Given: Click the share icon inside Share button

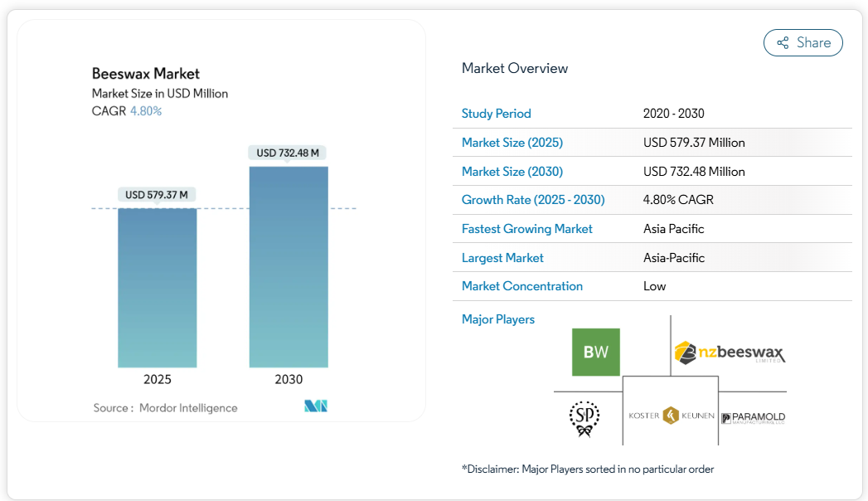Looking at the screenshot, I should point(783,43).
